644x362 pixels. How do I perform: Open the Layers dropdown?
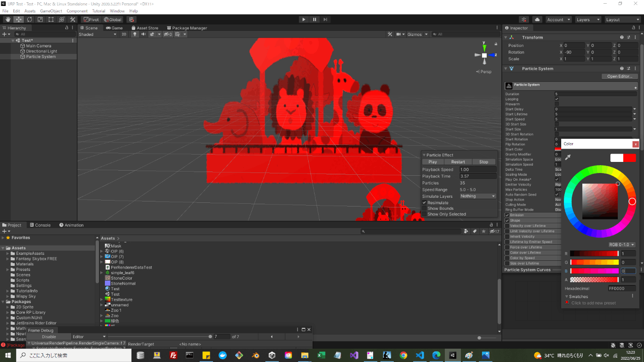(588, 19)
